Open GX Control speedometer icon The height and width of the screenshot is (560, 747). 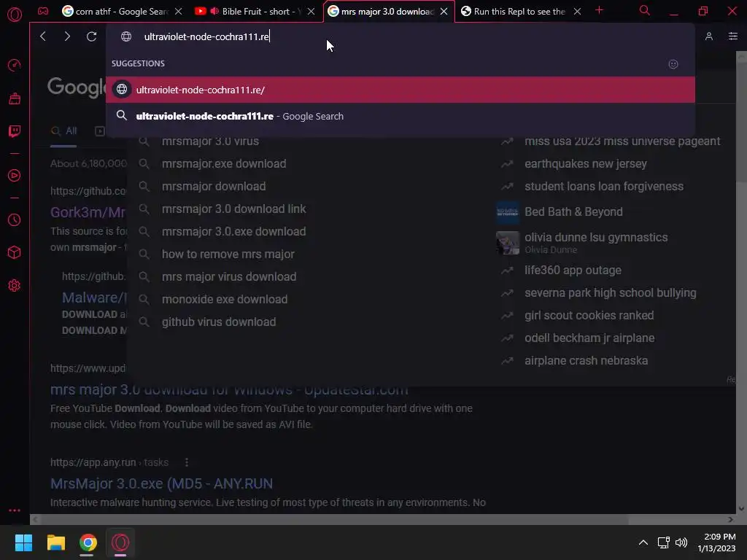coord(15,65)
